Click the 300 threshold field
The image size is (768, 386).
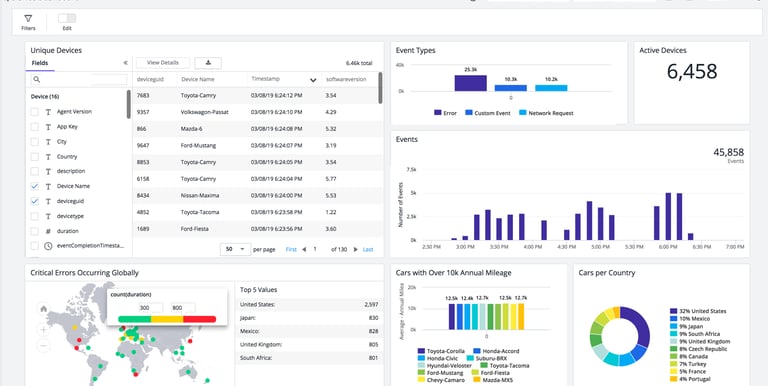(150, 308)
